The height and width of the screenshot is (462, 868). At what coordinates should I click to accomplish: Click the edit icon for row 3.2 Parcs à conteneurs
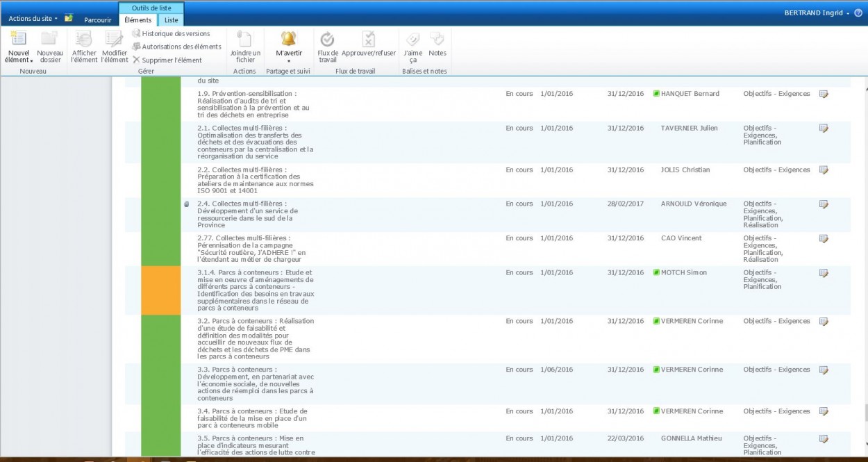click(824, 322)
